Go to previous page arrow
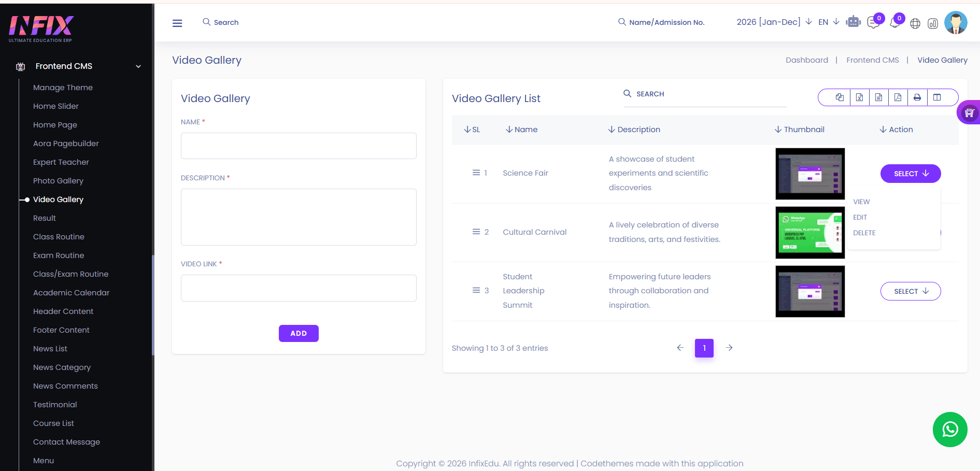The height and width of the screenshot is (471, 980). (680, 348)
